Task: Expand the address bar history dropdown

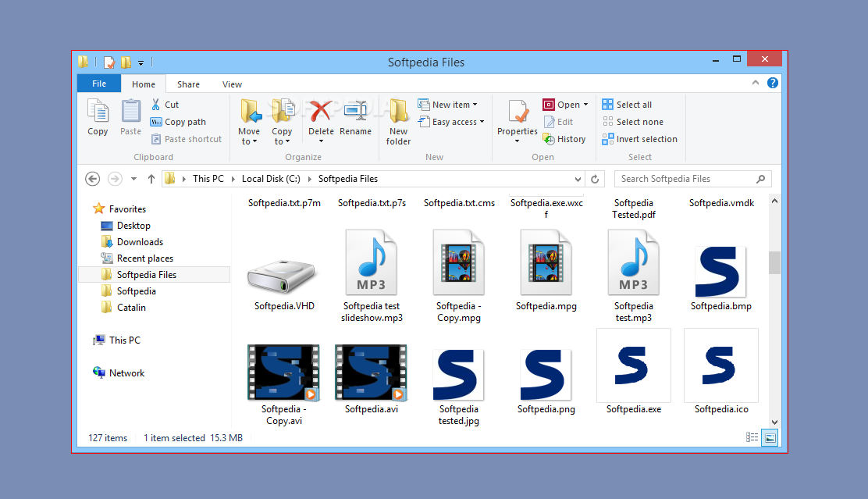Action: (578, 179)
